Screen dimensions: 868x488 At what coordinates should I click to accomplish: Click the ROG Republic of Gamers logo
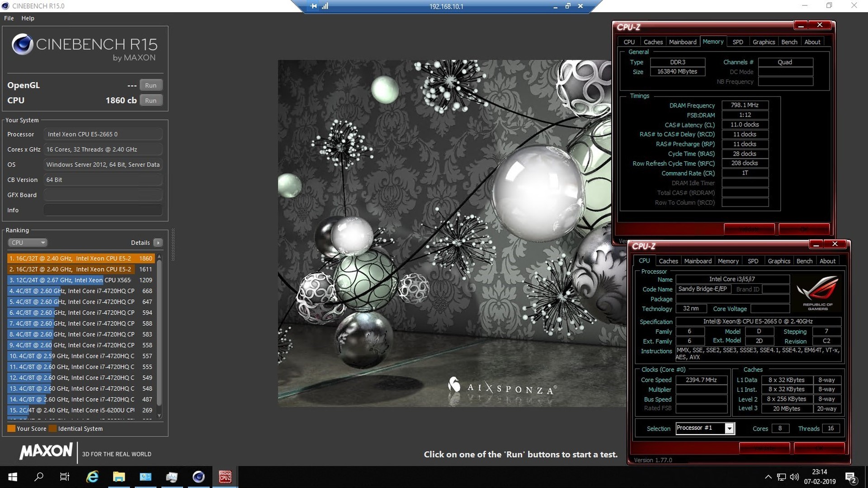[817, 293]
